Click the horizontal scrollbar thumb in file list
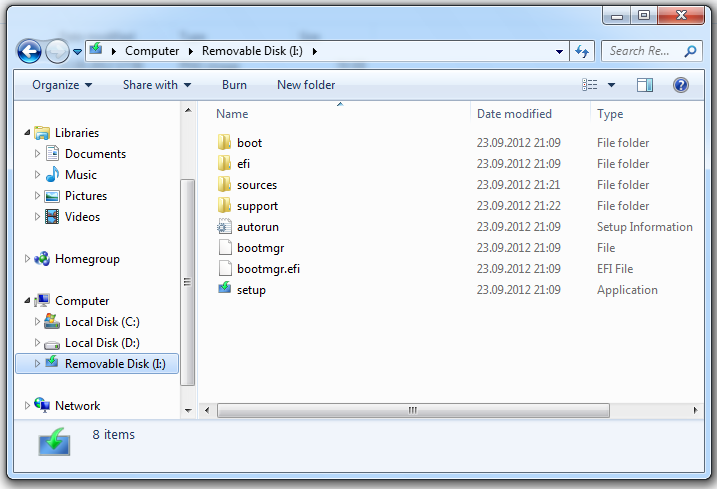Viewport: 717px width, 489px height. (413, 410)
